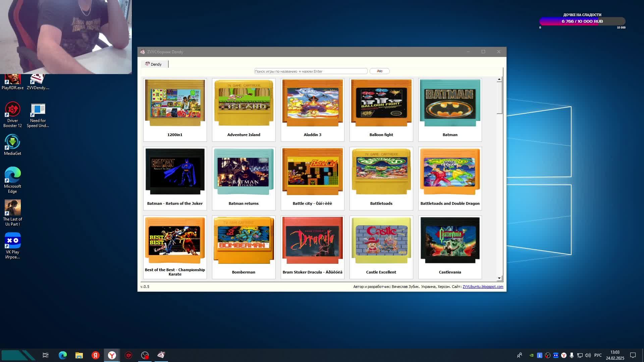Click the ZVV Dendy window title icon
Viewport: 644px width, 362px height.
click(143, 52)
